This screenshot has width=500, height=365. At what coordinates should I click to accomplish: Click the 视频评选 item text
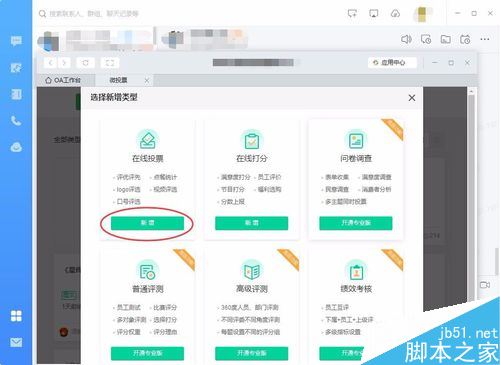[165, 189]
